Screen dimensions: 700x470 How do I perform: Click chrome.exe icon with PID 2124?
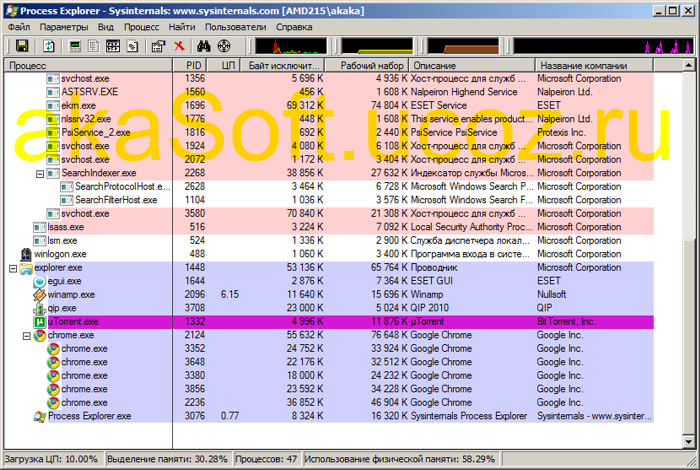coord(40,336)
